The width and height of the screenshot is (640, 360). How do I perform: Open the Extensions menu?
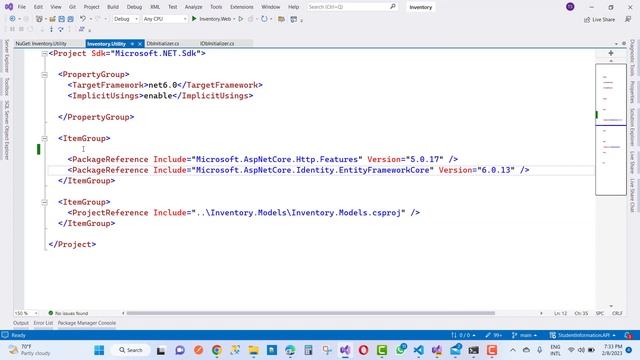pyautogui.click(x=242, y=7)
